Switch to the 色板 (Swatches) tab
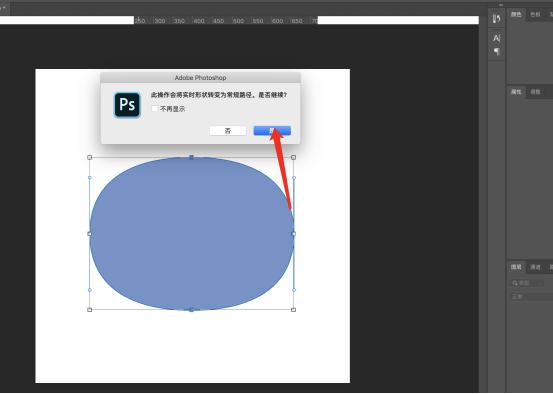Viewport: 553px width, 394px height. tap(535, 14)
